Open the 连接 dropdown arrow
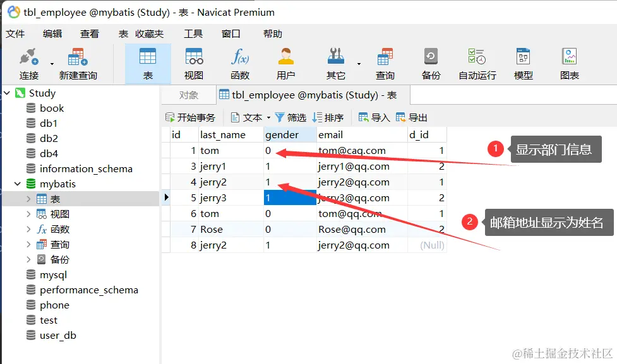This screenshot has height=364, width=617. coord(52,64)
